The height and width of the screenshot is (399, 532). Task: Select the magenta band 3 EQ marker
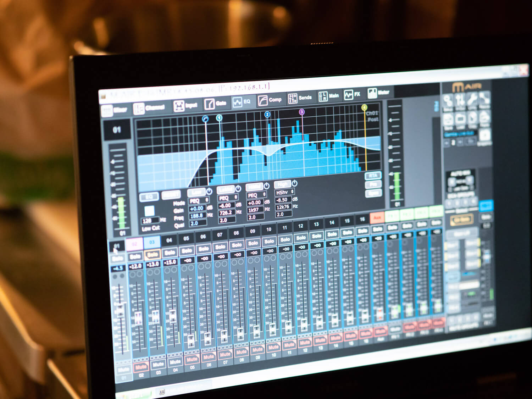pos(301,112)
